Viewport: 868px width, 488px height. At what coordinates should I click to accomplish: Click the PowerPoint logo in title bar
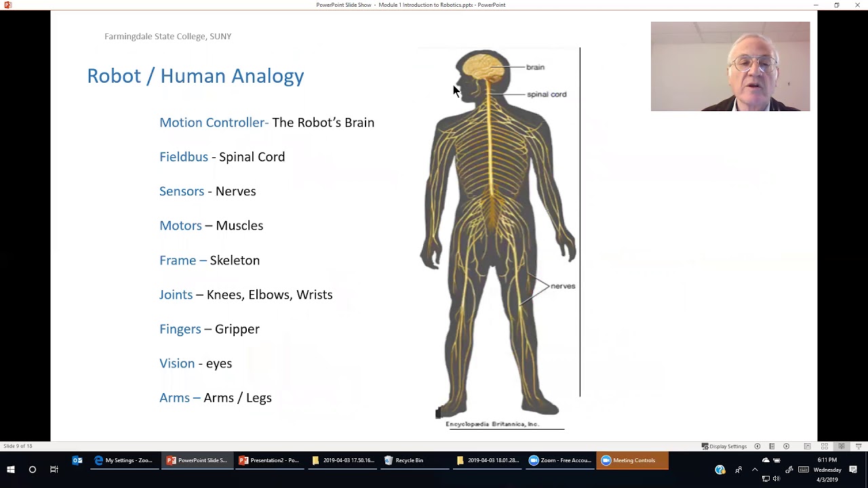tap(7, 5)
